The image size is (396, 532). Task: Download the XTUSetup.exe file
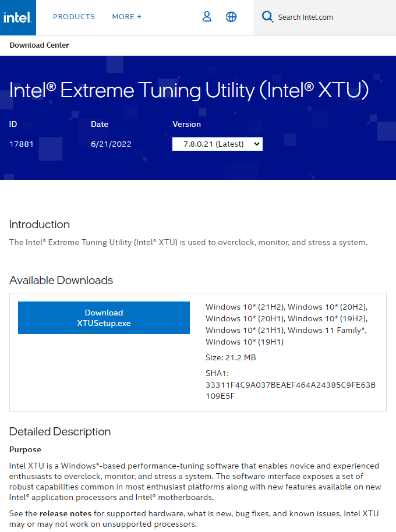coord(104,318)
